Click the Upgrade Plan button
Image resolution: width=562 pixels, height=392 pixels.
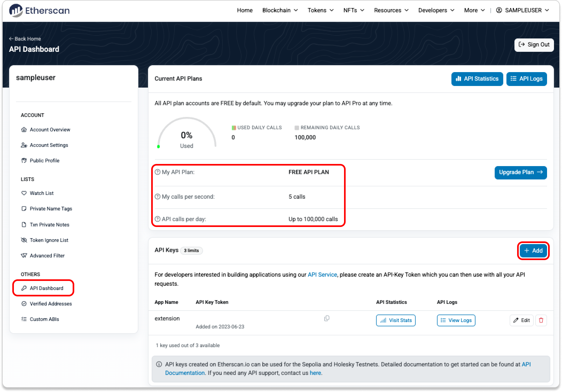pyautogui.click(x=520, y=172)
